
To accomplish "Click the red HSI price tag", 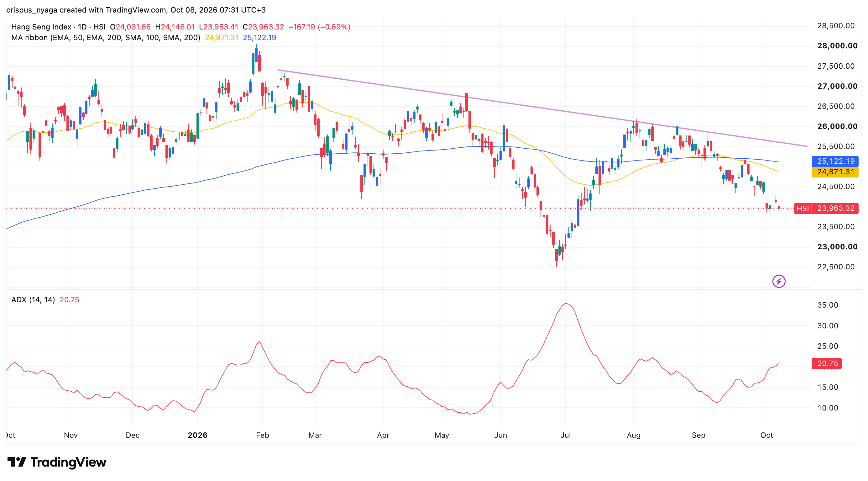I will click(x=803, y=208).
